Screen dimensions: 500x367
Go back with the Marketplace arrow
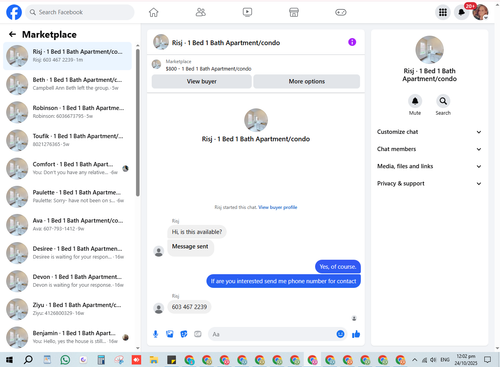tap(12, 34)
